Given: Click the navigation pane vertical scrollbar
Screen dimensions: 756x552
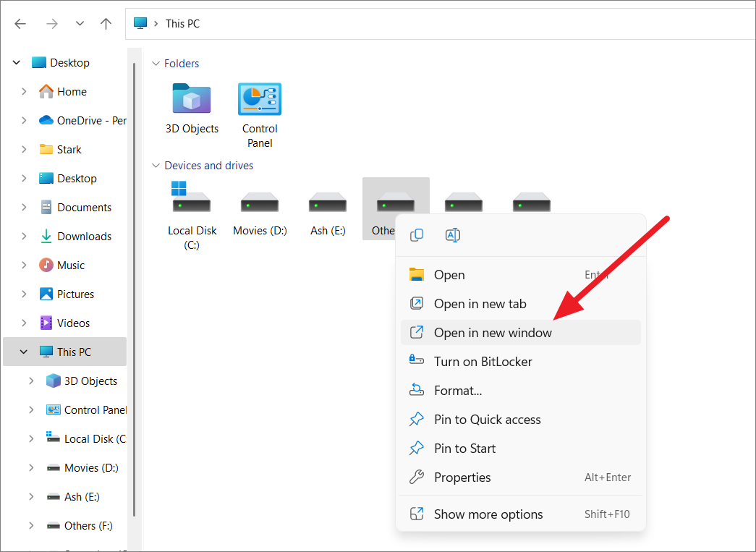Looking at the screenshot, I should click(x=134, y=289).
